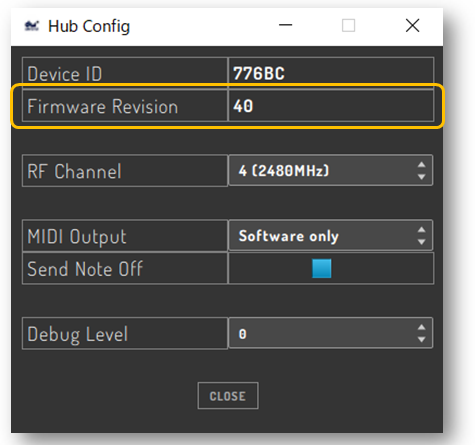475x445 pixels.
Task: Minimize the Hub Config window
Action: [285, 25]
